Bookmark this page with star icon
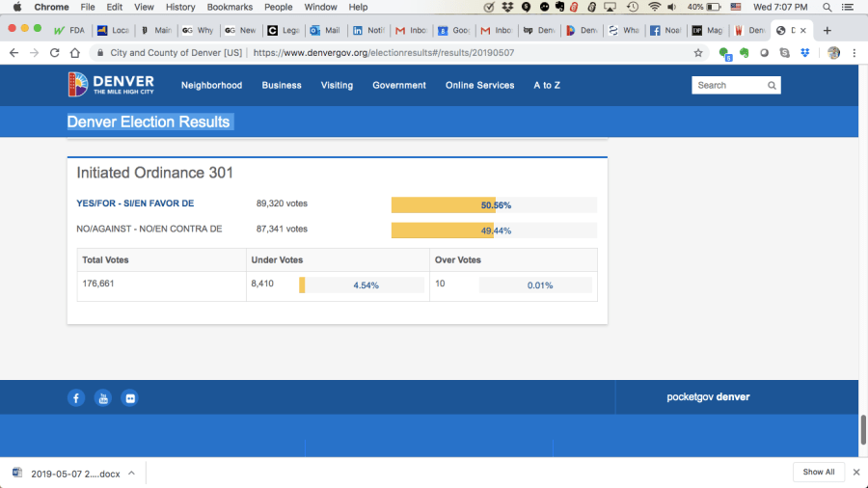Image resolution: width=868 pixels, height=488 pixels. tap(698, 53)
